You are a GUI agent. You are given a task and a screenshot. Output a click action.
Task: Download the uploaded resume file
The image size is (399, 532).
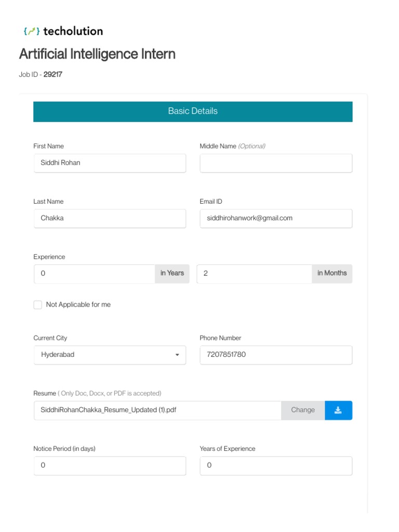click(338, 410)
